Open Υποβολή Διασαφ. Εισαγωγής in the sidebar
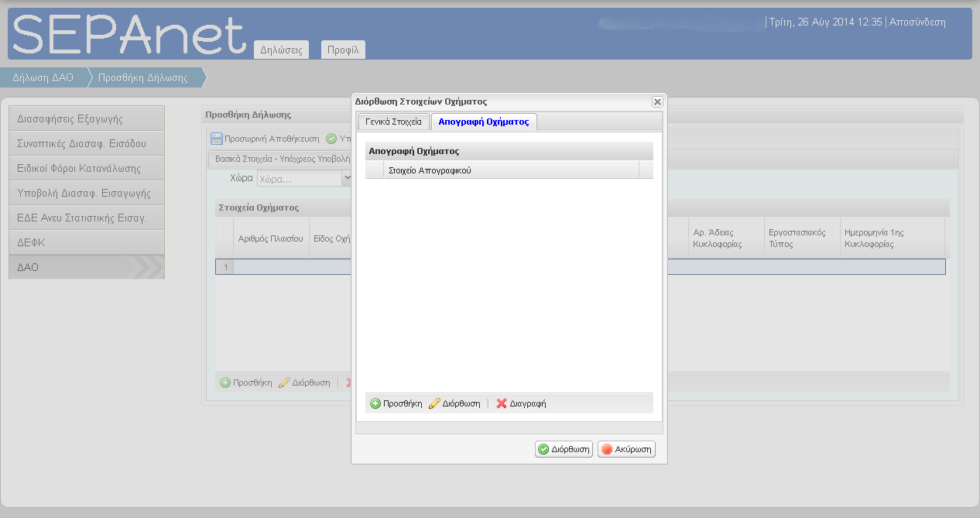980x518 pixels. [87, 193]
